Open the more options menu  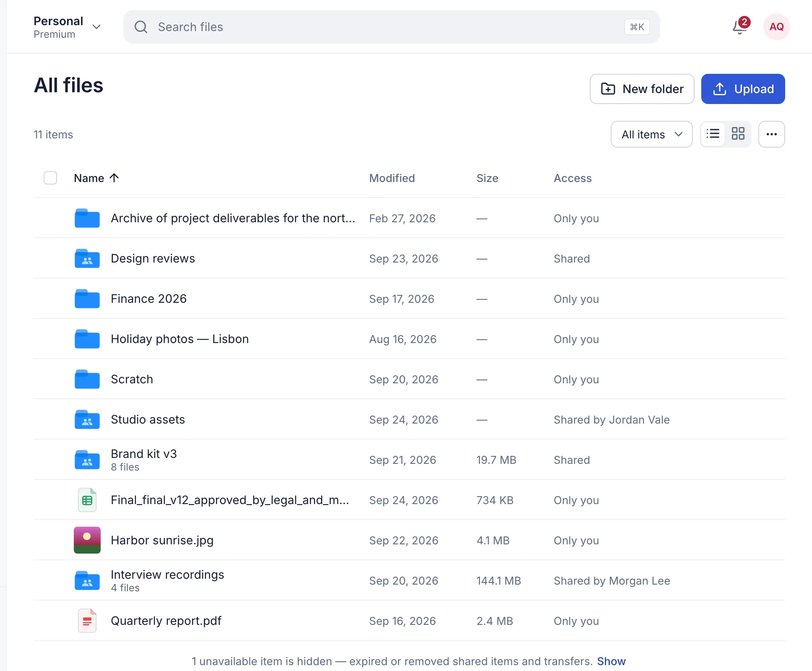coord(771,134)
